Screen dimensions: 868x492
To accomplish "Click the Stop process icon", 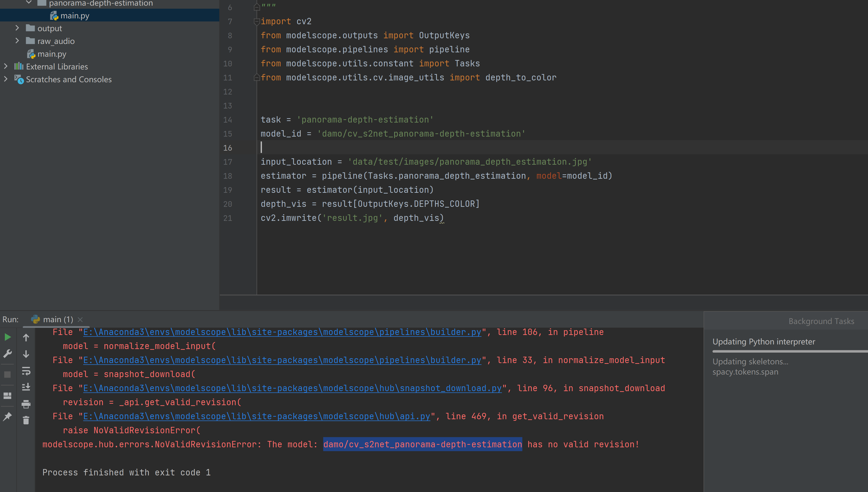I will 7,374.
